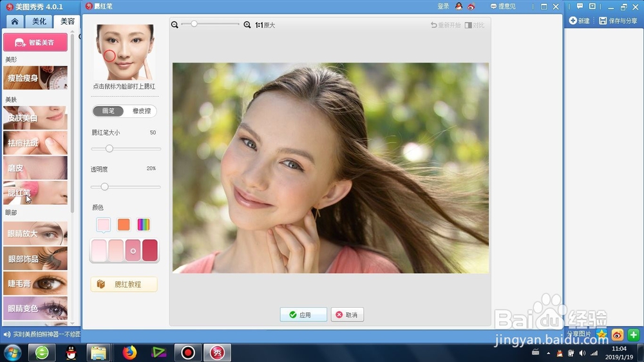Select the orange color palette group
The width and height of the screenshot is (644, 362).
coord(124,224)
